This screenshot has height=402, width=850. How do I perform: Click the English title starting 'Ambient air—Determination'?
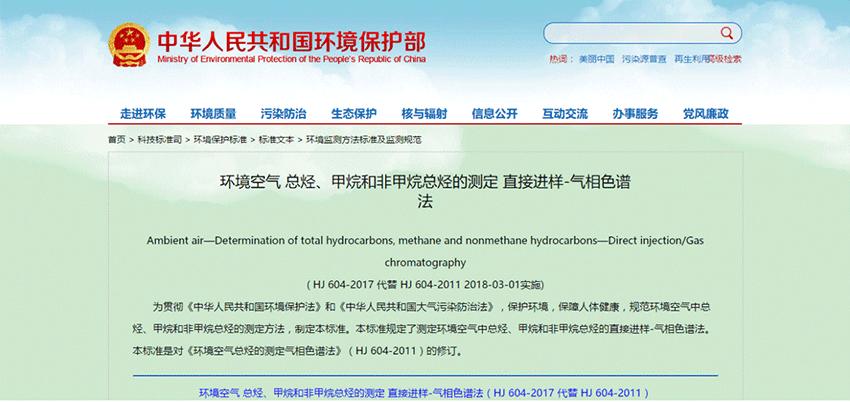[425, 251]
